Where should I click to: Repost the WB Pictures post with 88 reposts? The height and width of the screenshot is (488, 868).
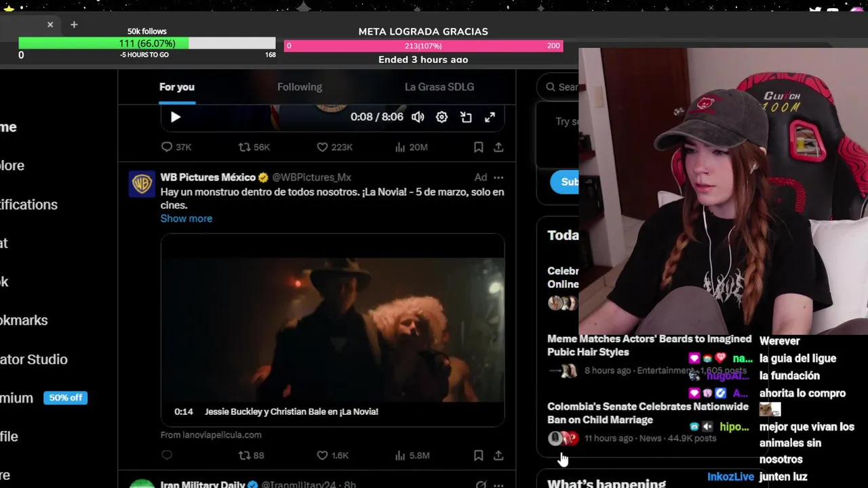pyautogui.click(x=251, y=455)
